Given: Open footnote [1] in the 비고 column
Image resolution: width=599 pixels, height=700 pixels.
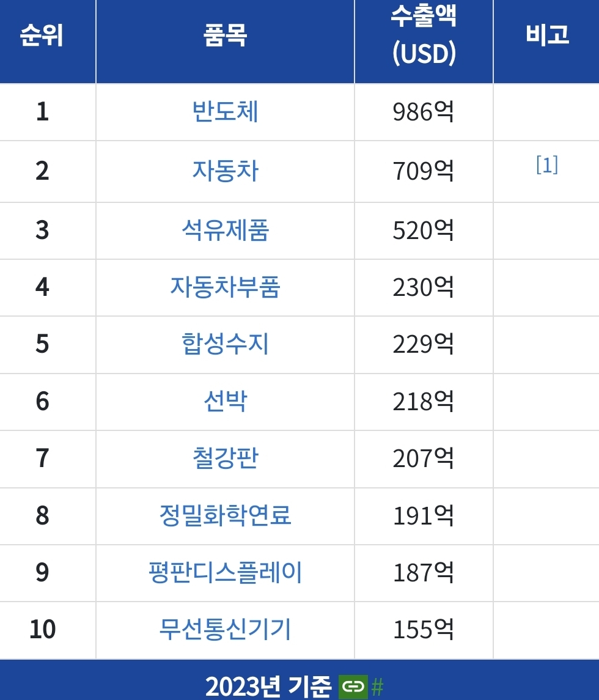Looking at the screenshot, I should pyautogui.click(x=546, y=165).
